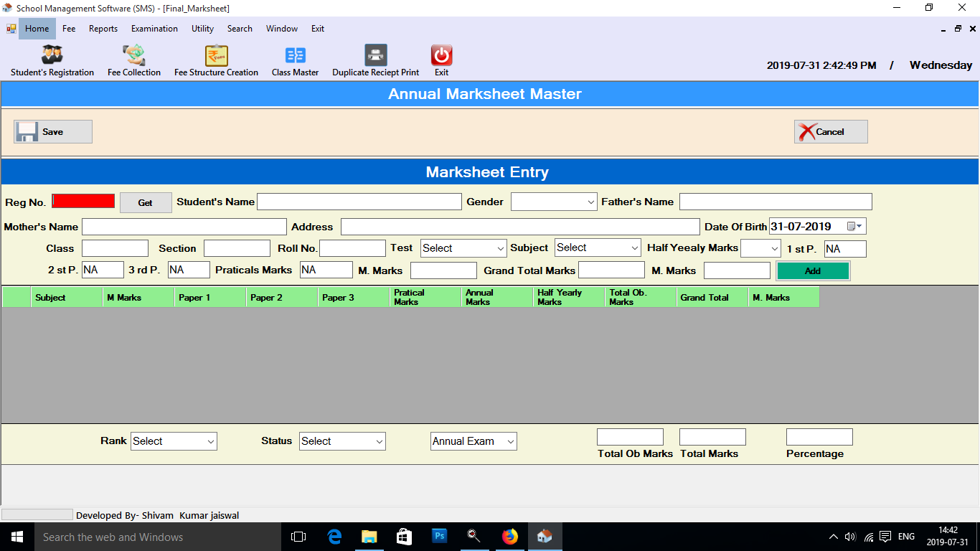
Task: Click the Address input field
Action: [520, 227]
